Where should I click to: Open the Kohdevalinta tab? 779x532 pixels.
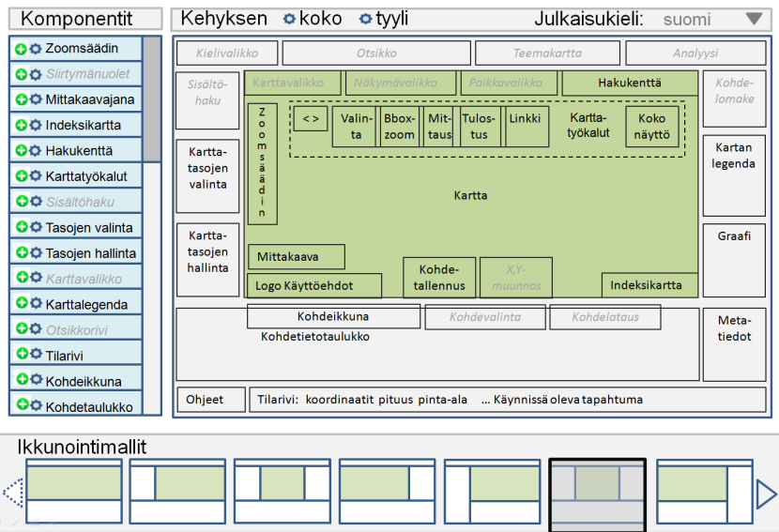[x=485, y=317]
